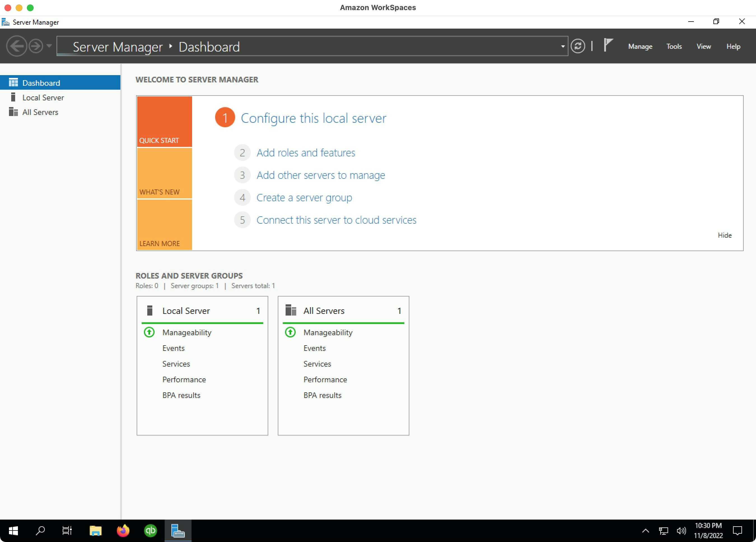Click Local Server Manageability green status icon
Viewport: 756px width, 542px height.
click(x=149, y=332)
